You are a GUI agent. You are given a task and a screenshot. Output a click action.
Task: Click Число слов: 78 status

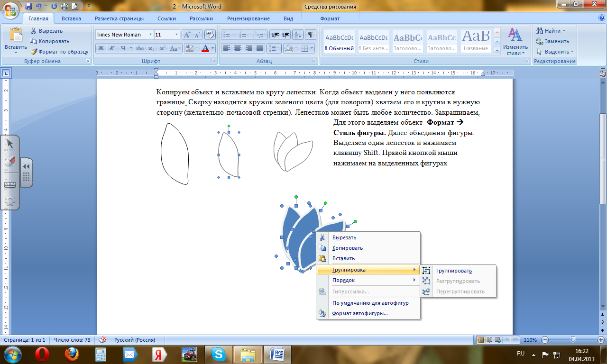pos(72,340)
